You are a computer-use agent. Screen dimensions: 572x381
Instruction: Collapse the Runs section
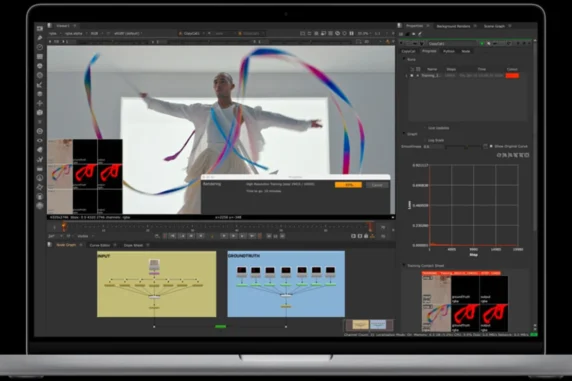click(x=404, y=59)
